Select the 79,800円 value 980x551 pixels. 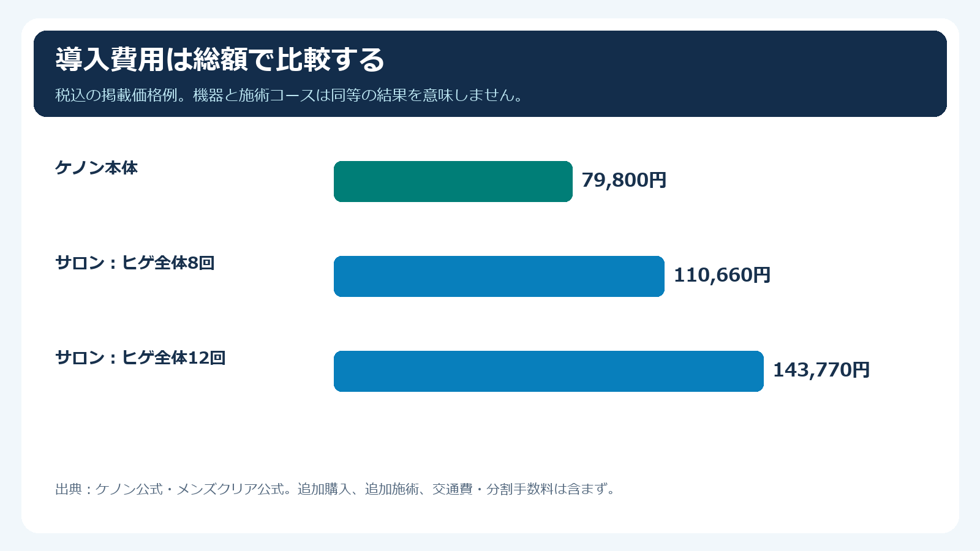624,181
